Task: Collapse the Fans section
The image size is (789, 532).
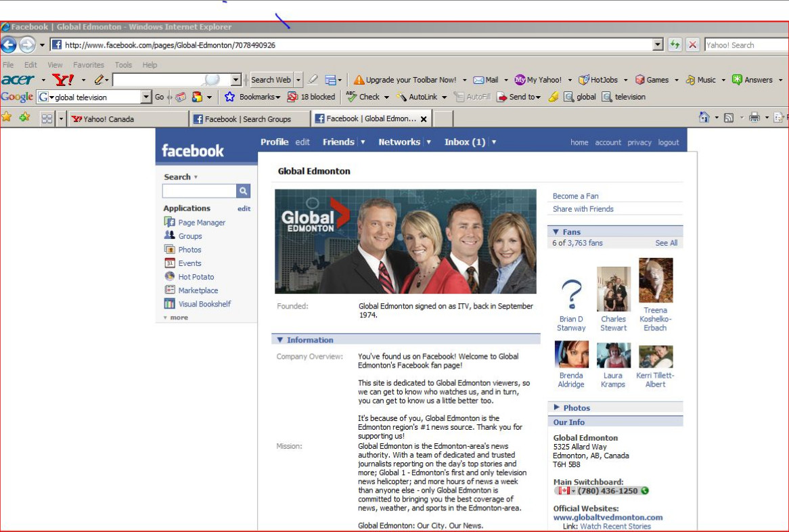Action: [x=556, y=232]
